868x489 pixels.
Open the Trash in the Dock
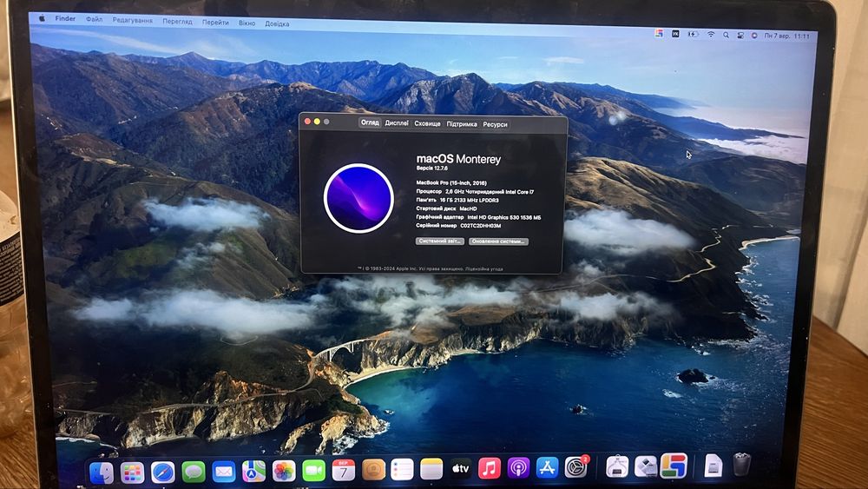click(x=741, y=465)
